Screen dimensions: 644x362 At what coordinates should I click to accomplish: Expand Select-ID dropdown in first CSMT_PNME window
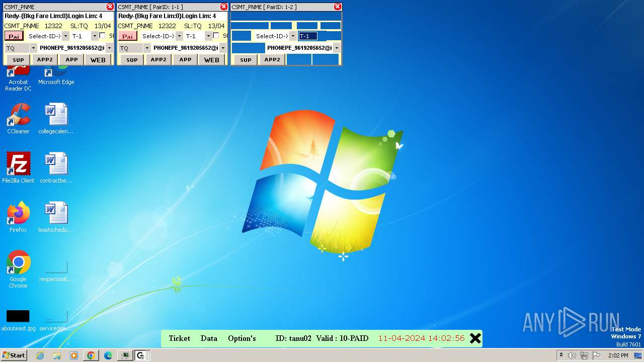(x=65, y=36)
